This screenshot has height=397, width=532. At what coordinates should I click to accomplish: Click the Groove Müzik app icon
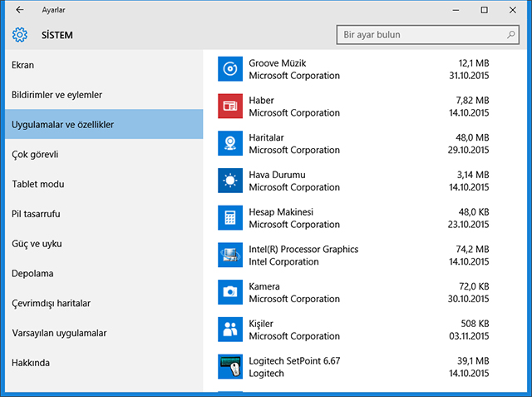point(230,69)
